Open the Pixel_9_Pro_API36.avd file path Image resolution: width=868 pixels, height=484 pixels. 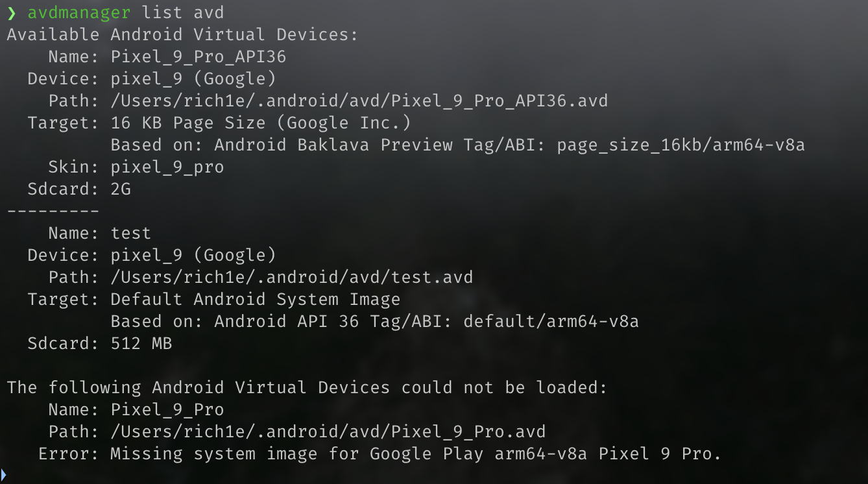tap(359, 101)
